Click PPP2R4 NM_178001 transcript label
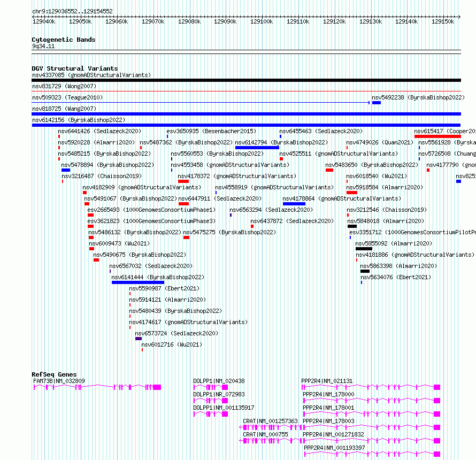The width and height of the screenshot is (476, 460). click(x=329, y=408)
